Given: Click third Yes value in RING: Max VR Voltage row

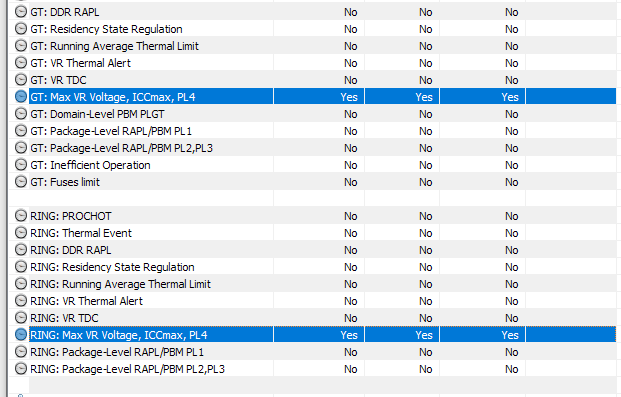Looking at the screenshot, I should pyautogui.click(x=510, y=336).
